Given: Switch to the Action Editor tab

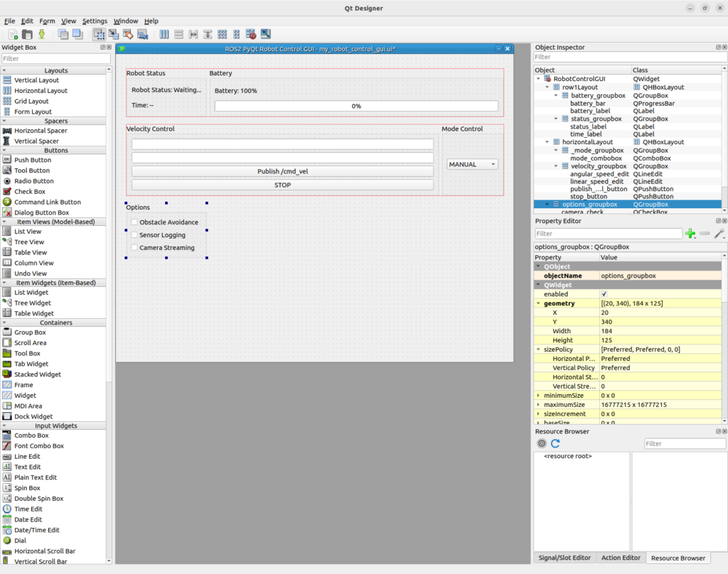Looking at the screenshot, I should (621, 558).
